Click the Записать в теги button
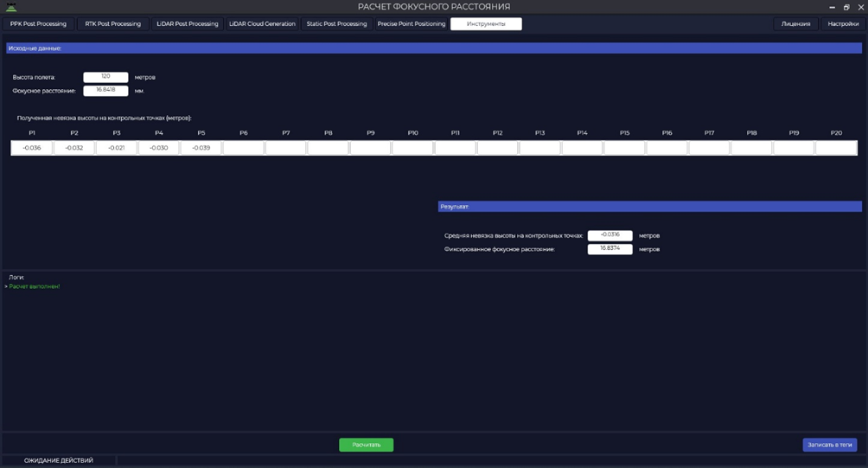868x468 pixels. click(830, 445)
